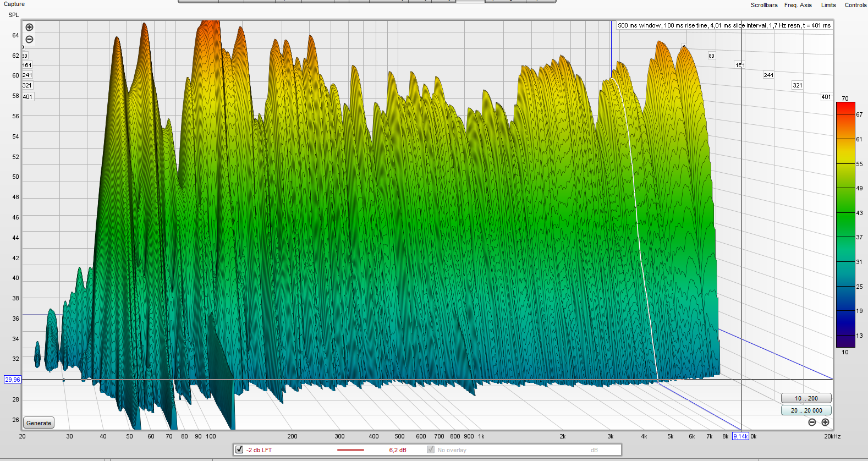Open the Freq. Axis options
The image size is (868, 461).
798,5
